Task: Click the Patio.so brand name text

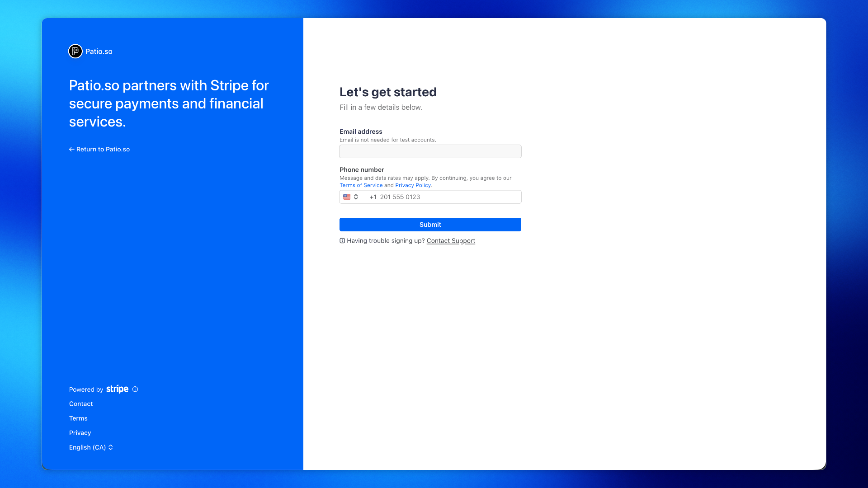Action: click(99, 52)
